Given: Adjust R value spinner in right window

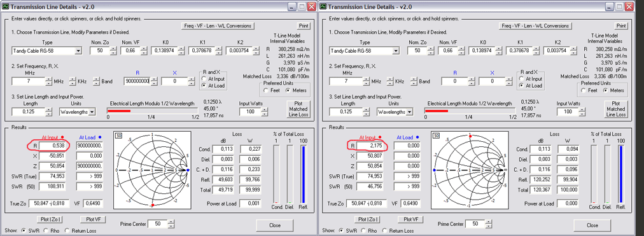Looking at the screenshot, I should (x=471, y=81).
